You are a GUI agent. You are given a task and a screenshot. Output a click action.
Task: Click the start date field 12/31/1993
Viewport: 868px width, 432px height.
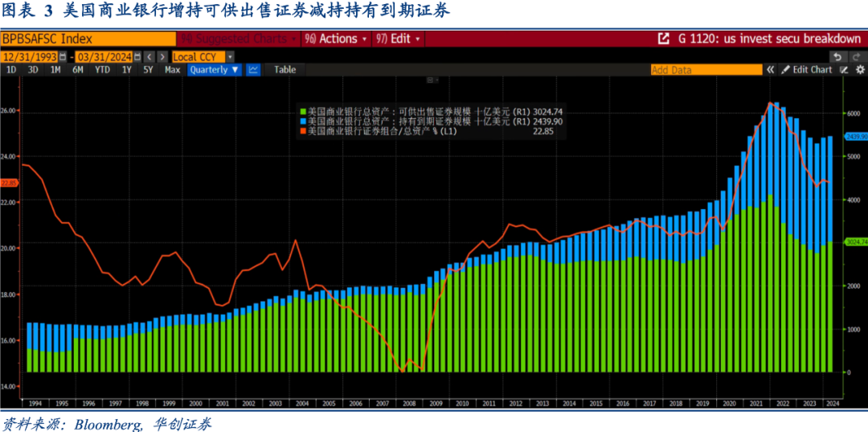pos(30,57)
